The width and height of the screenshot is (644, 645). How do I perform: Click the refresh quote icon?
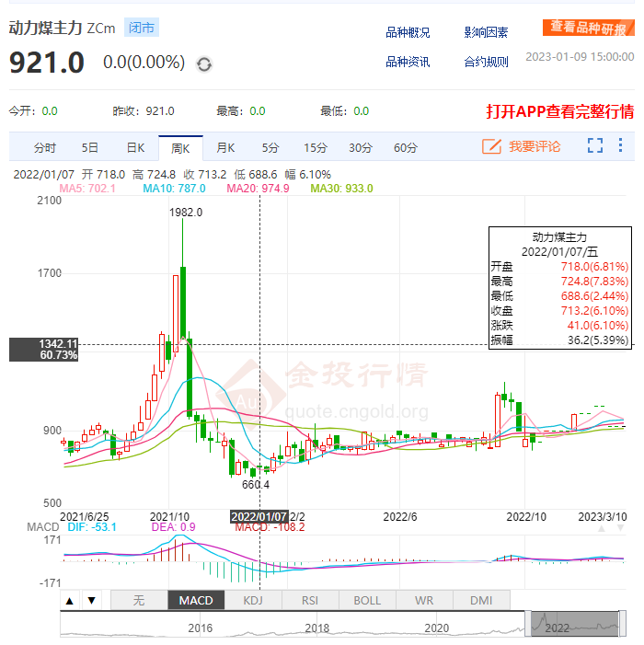(x=204, y=64)
